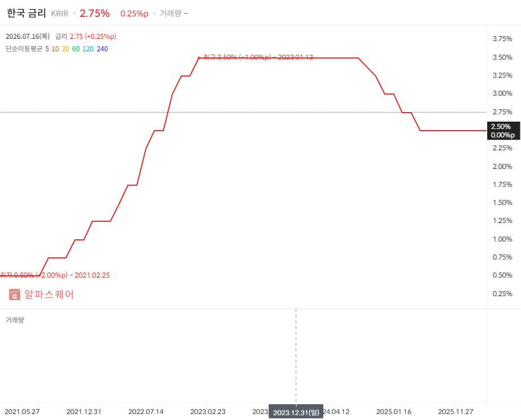Click the 단순이동평균 legend label
This screenshot has height=420, width=521.
(24, 49)
